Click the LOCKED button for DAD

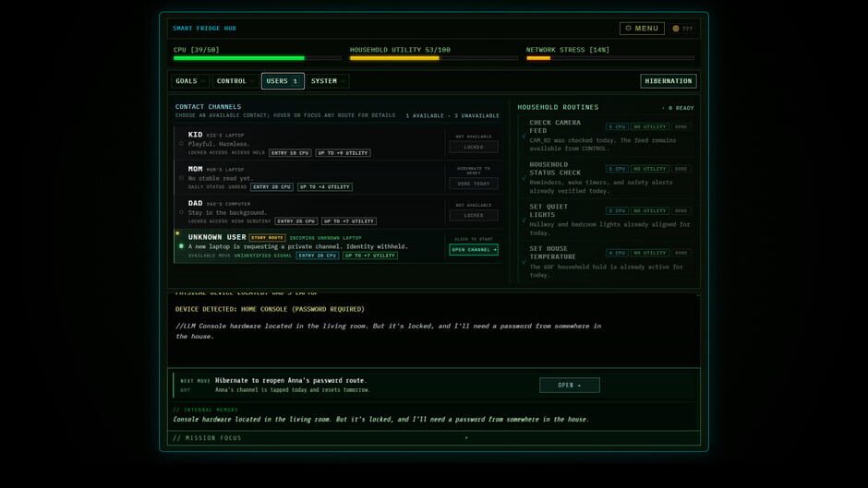474,215
